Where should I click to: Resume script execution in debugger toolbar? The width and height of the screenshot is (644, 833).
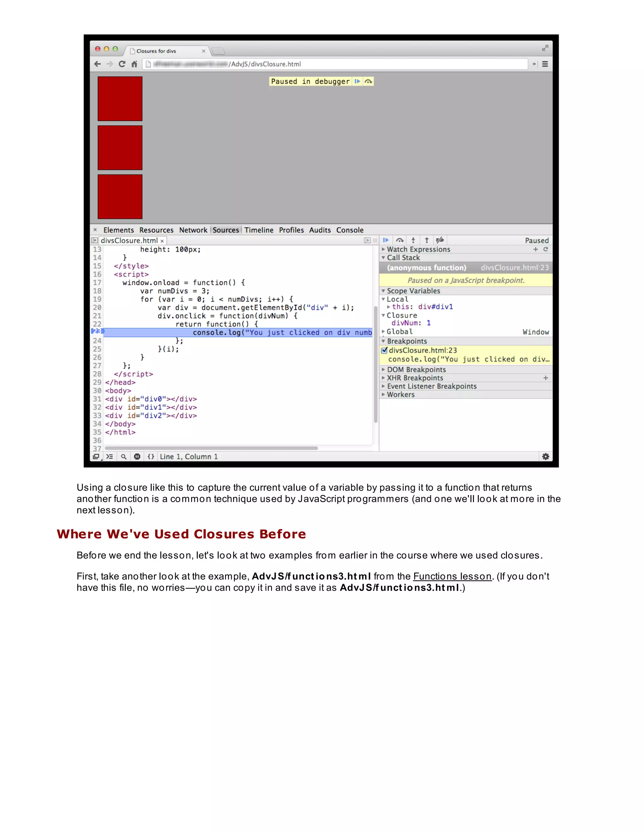(386, 240)
